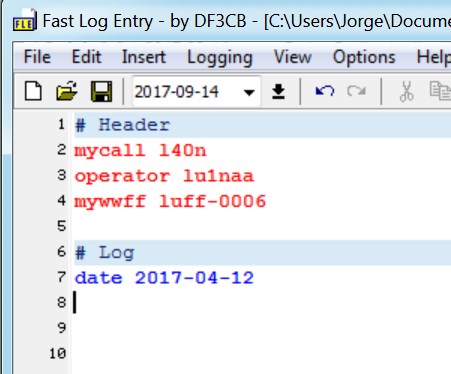
Task: Click line number 10 in gutter
Action: coord(58,353)
